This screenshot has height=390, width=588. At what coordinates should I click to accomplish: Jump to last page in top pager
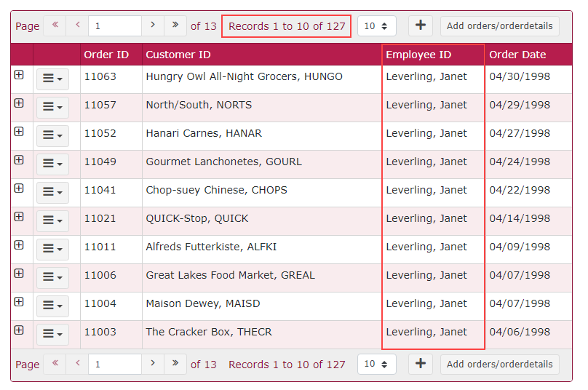point(175,25)
